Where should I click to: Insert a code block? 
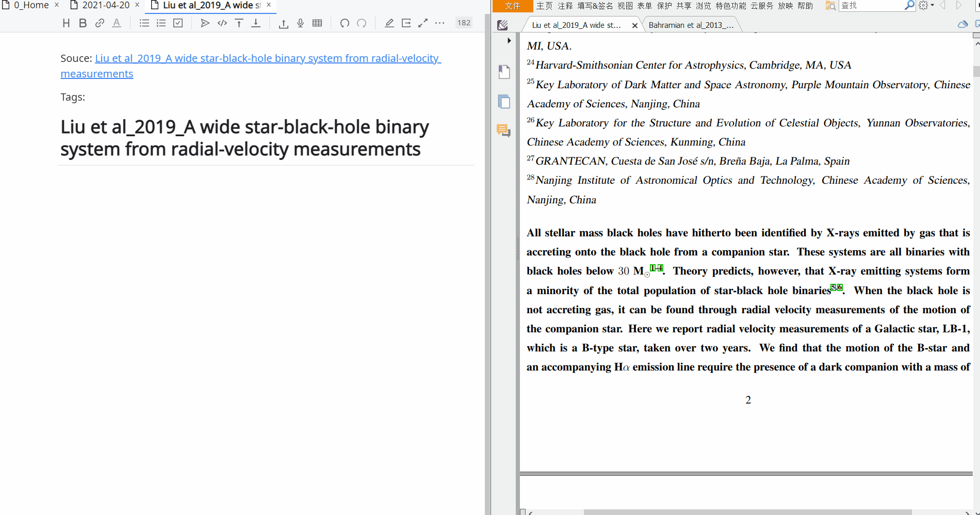[222, 23]
